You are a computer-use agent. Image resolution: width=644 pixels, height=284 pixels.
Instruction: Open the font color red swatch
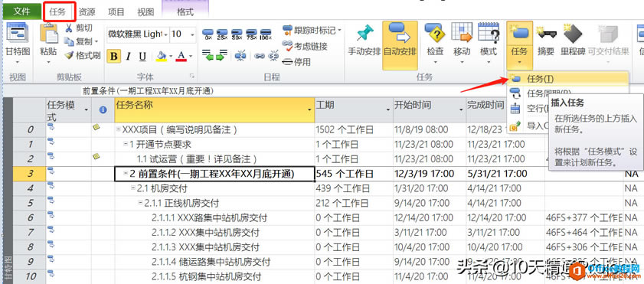coord(181,56)
